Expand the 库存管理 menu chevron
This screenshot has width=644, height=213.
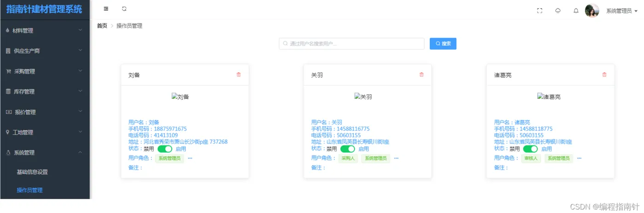pos(80,91)
